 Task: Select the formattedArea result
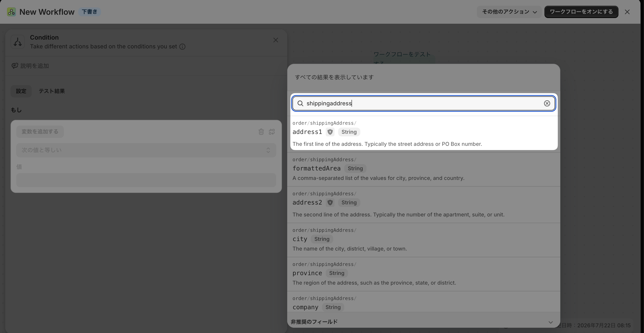point(424,170)
